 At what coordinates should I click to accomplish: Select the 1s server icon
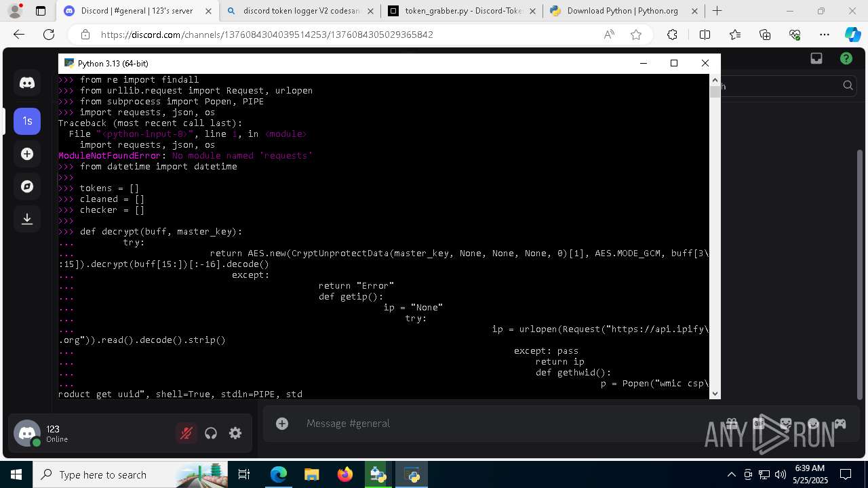pyautogui.click(x=27, y=121)
